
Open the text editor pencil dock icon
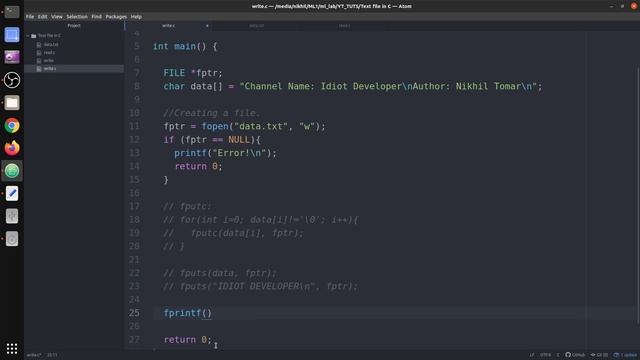coord(12,193)
